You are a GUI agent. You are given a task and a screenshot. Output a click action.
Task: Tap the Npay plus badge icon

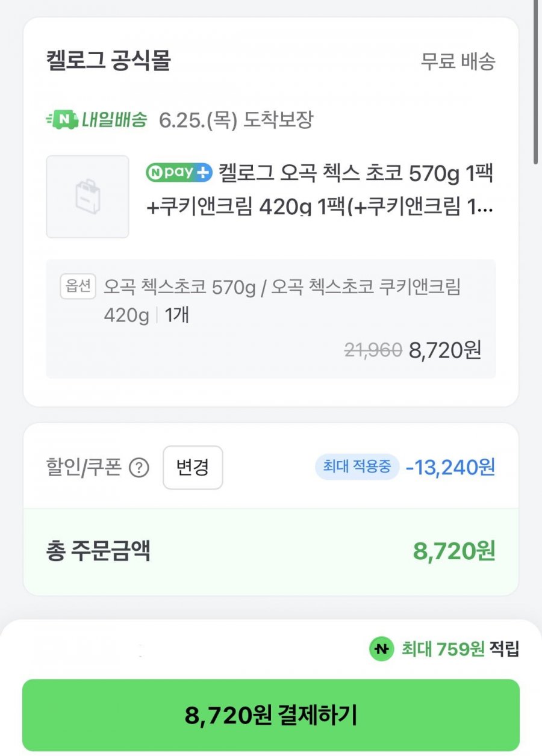(x=179, y=172)
